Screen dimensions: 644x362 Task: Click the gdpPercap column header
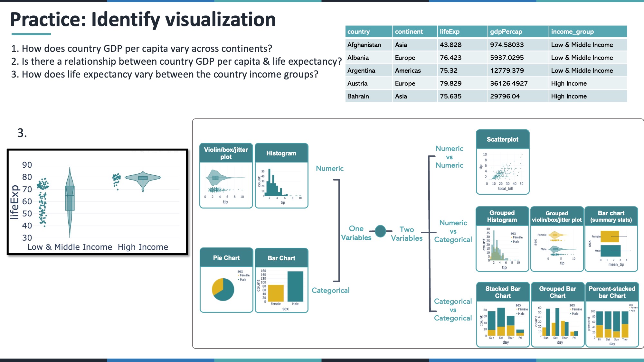[518, 32]
